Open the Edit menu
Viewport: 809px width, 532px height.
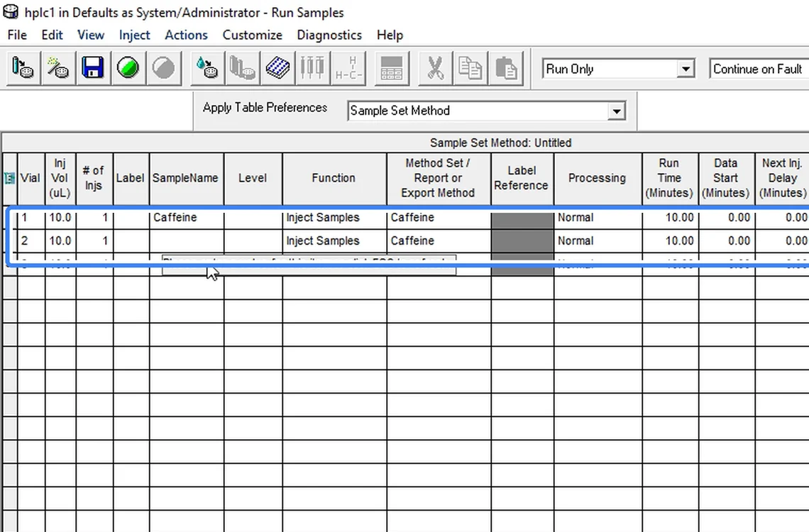[52, 35]
